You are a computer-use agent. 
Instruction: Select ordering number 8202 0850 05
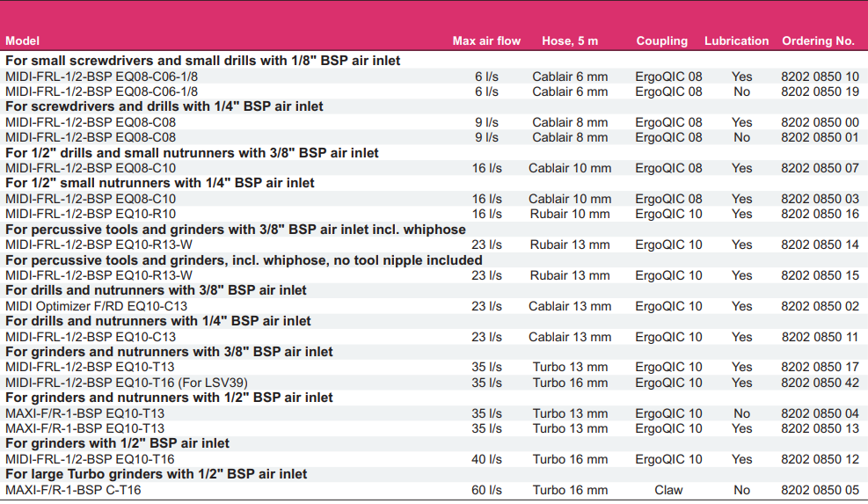coord(820,490)
